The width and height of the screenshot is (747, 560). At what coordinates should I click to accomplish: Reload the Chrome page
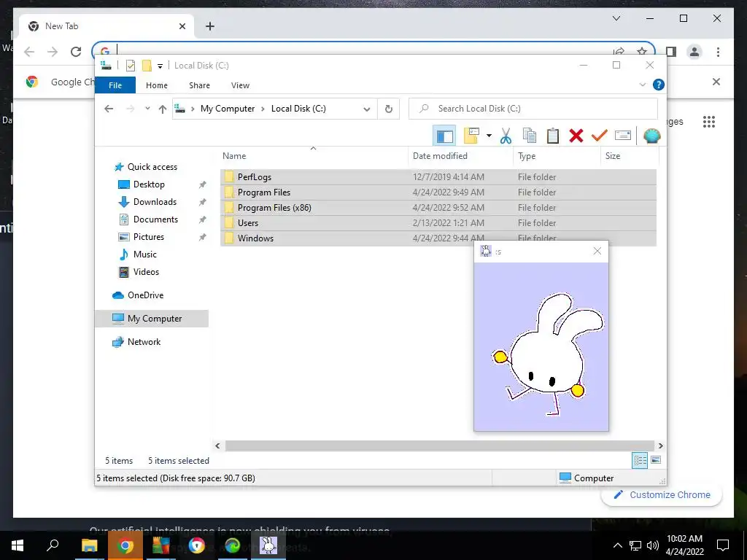click(76, 52)
